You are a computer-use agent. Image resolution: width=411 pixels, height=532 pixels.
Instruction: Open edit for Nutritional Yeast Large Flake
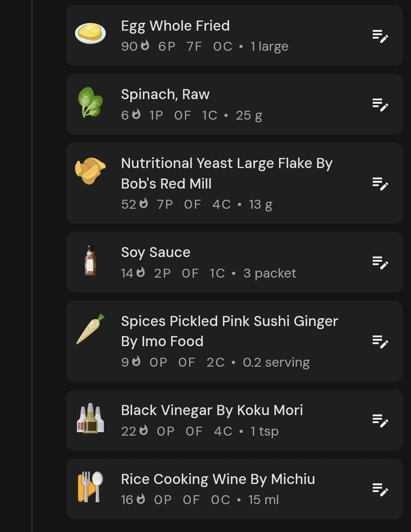[x=380, y=183]
